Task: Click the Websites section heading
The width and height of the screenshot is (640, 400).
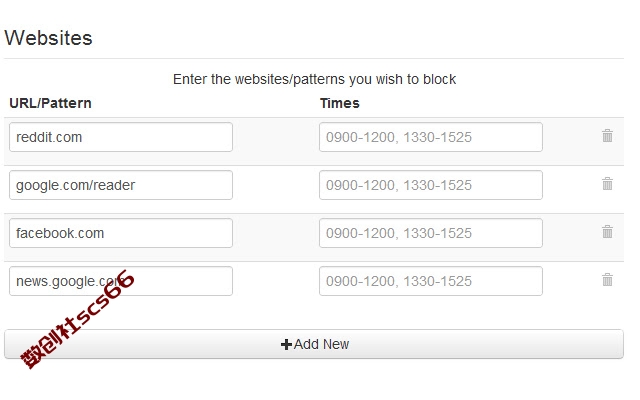Action: click(x=48, y=38)
